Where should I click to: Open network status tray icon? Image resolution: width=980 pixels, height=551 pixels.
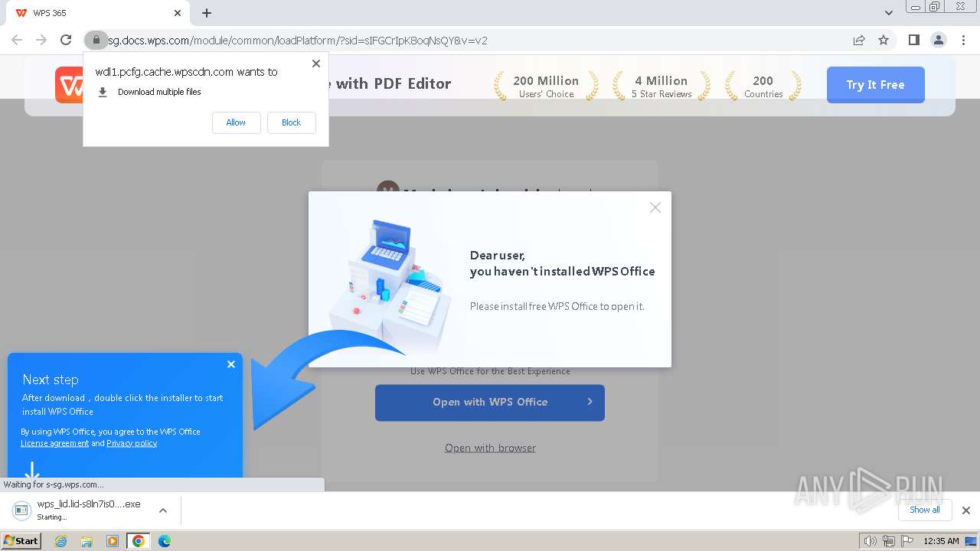pos(889,541)
